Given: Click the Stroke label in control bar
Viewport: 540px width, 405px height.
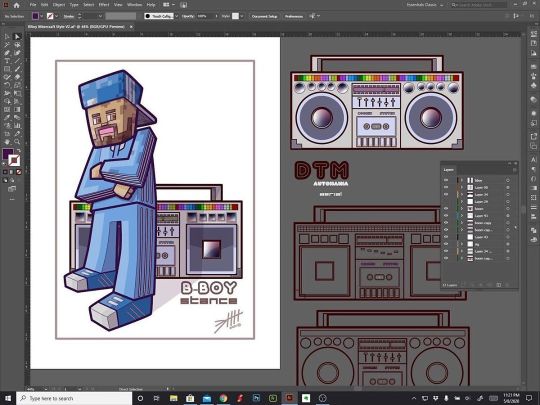Looking at the screenshot, I should pos(69,16).
